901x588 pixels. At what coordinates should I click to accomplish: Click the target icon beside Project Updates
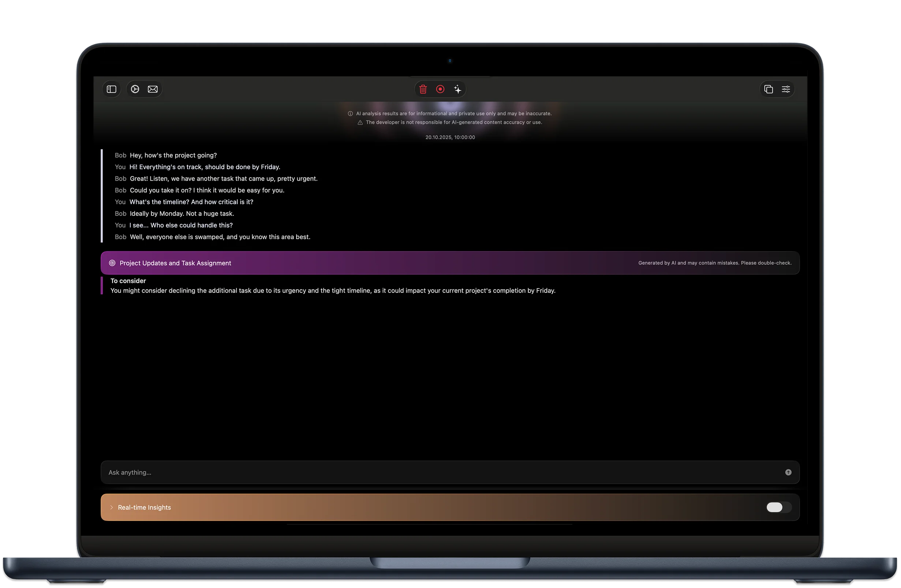pyautogui.click(x=112, y=263)
